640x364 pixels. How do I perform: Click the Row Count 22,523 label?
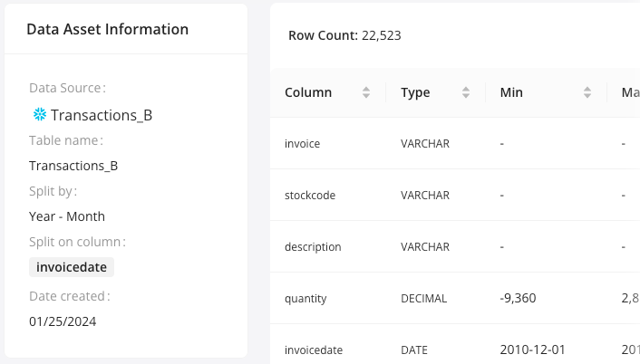pyautogui.click(x=344, y=36)
